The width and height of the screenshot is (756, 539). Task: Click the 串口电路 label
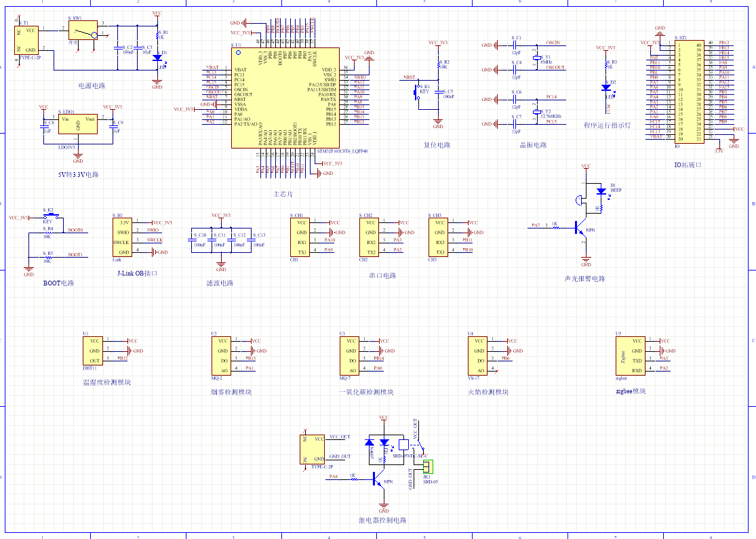(x=382, y=275)
